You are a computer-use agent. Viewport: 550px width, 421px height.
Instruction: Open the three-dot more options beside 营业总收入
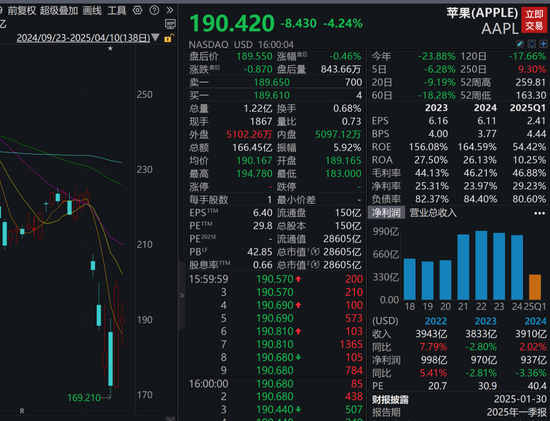(x=539, y=213)
